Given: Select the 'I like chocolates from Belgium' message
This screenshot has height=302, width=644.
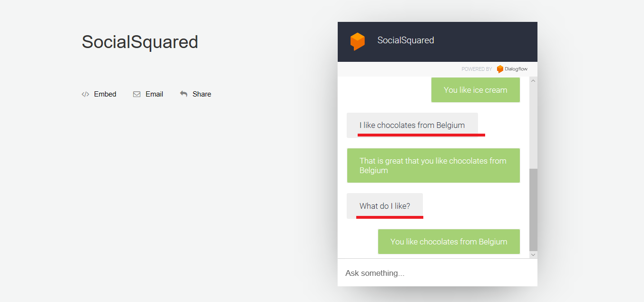Looking at the screenshot, I should (x=412, y=126).
